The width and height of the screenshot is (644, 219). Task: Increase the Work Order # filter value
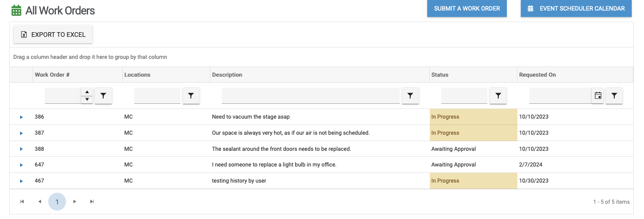tap(87, 92)
